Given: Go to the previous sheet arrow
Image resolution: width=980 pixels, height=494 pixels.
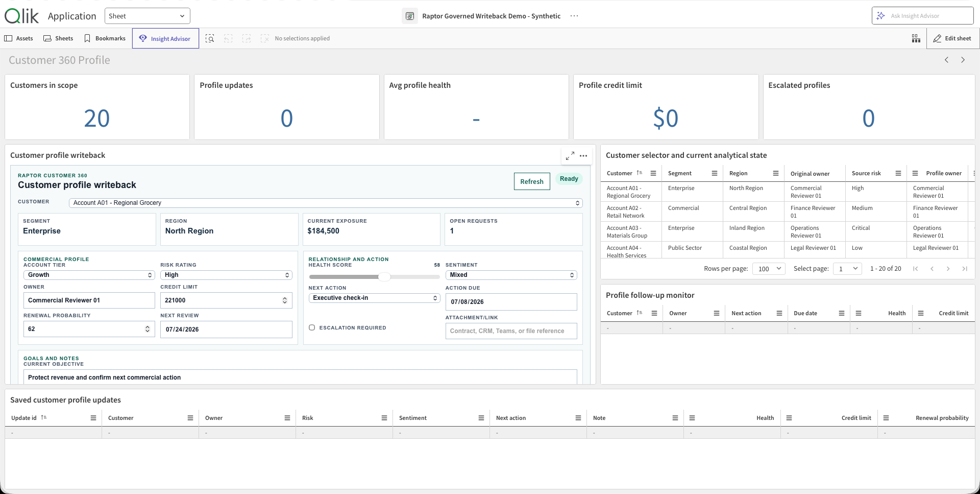Looking at the screenshot, I should [x=946, y=60].
